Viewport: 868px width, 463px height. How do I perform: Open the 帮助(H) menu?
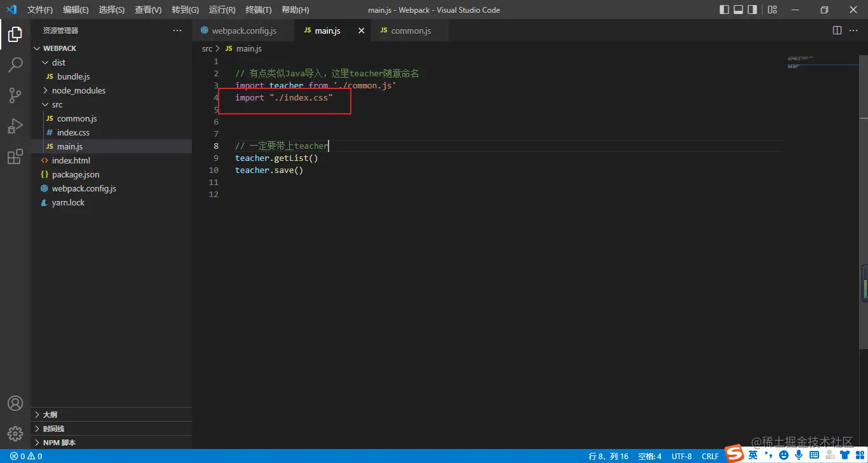[295, 10]
